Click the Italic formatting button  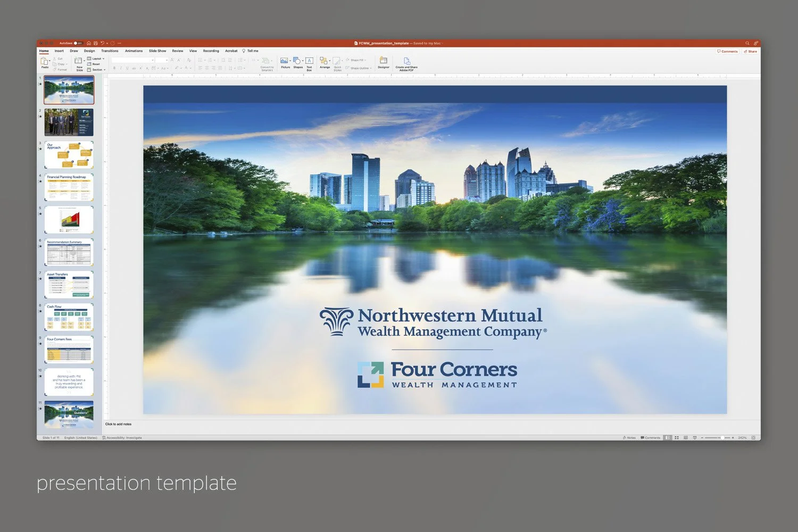[x=121, y=68]
